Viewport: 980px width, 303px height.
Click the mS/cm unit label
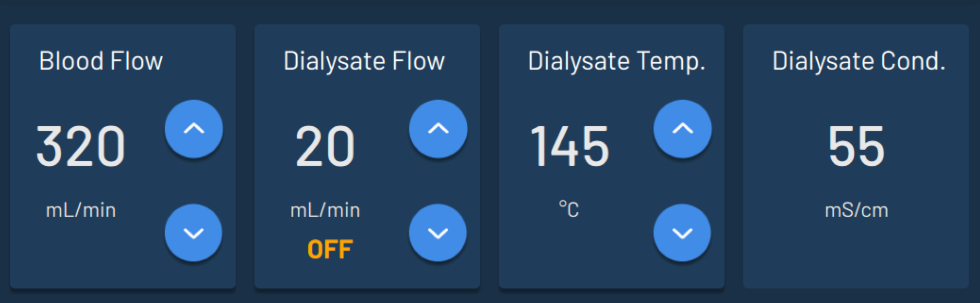[856, 210]
